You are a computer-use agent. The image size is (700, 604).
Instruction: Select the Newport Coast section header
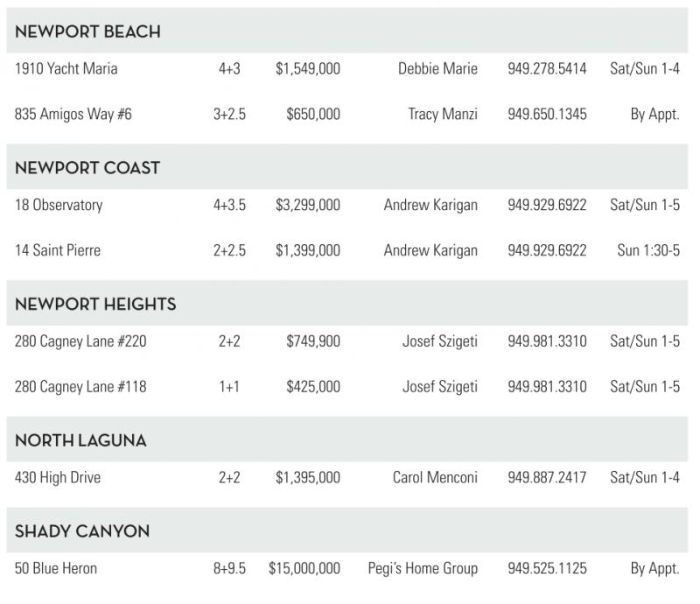(x=87, y=168)
